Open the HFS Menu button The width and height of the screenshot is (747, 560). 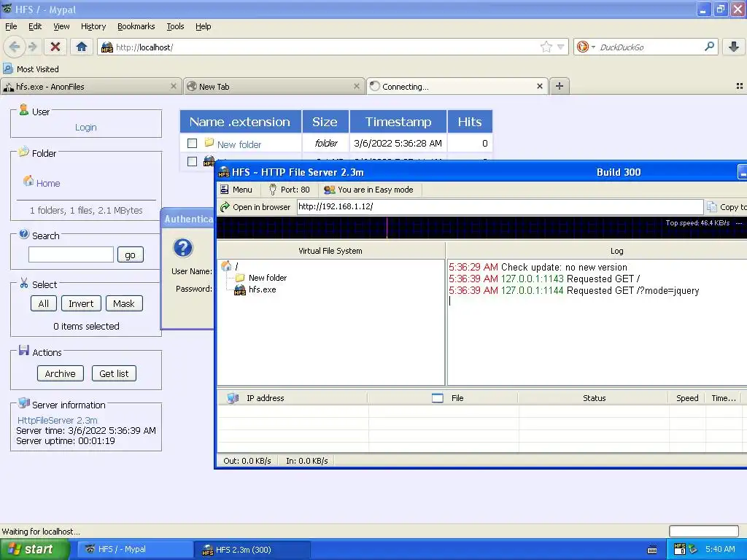tap(236, 190)
